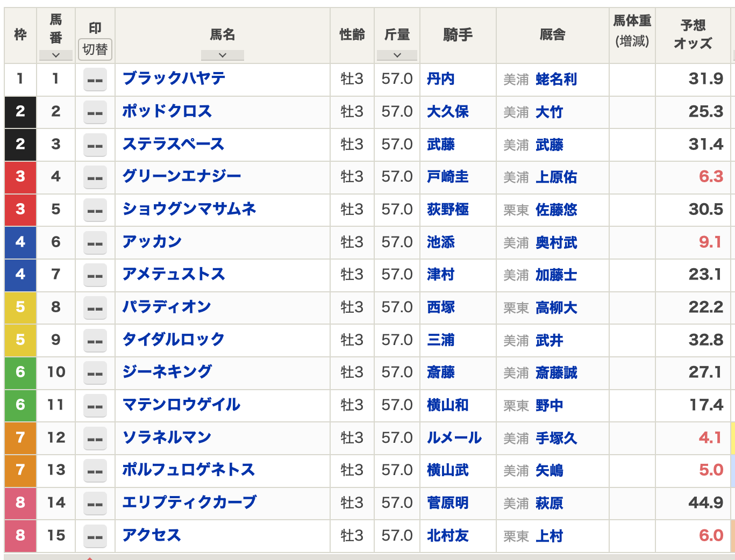Screen dimensions: 735x560
Task: Click the 予想オッズ column header
Action: click(693, 34)
